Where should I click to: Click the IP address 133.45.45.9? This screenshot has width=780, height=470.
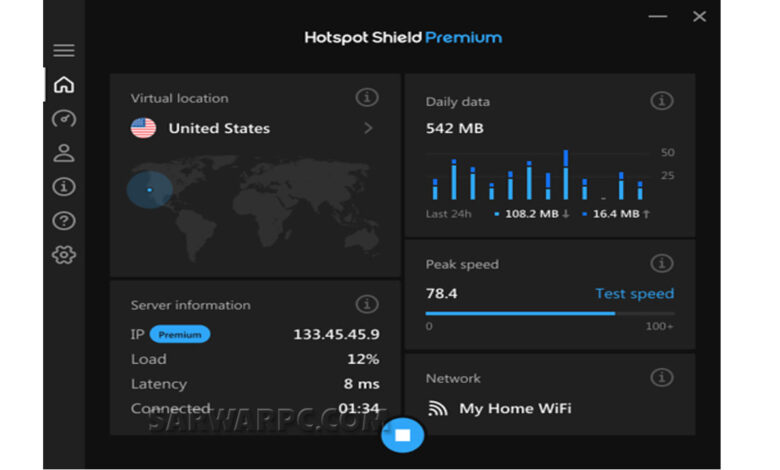336,334
